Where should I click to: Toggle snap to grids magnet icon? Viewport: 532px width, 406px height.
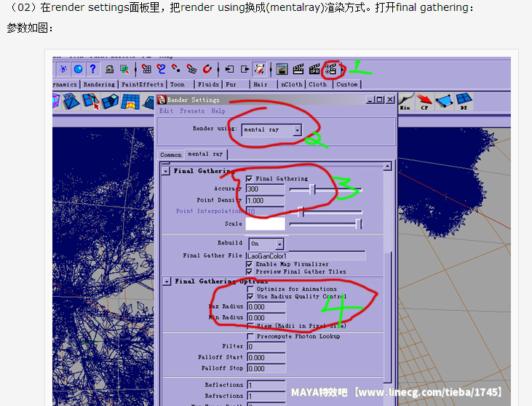[146, 69]
